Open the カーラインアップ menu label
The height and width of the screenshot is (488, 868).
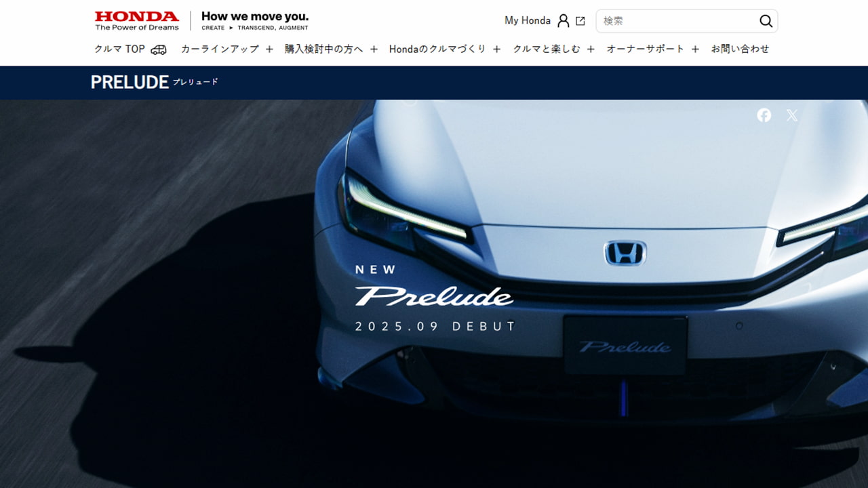[220, 49]
